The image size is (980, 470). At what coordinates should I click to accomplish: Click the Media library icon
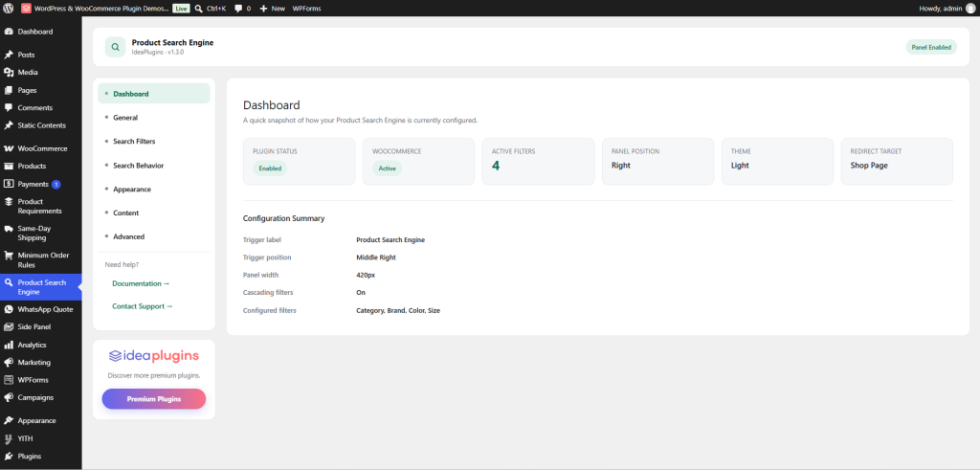tap(9, 73)
